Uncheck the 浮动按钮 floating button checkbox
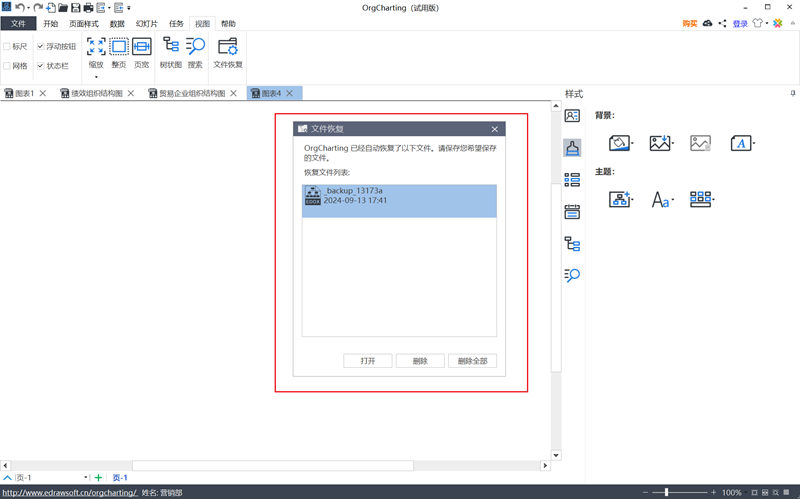The image size is (800, 499). coord(40,46)
